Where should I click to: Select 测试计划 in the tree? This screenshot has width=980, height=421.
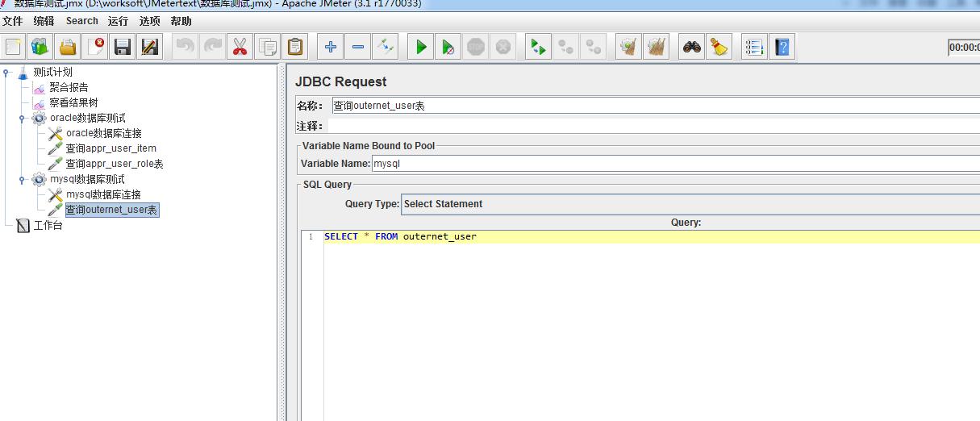52,72
